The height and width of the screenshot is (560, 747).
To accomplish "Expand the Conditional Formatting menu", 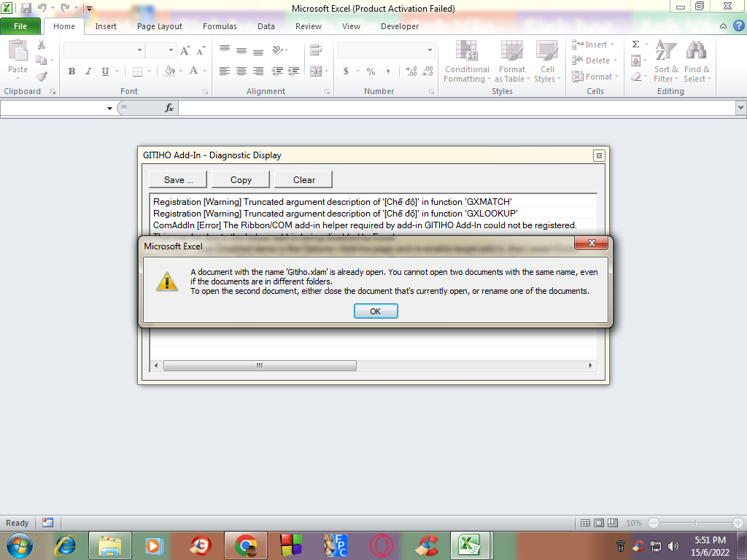I will coord(467,61).
